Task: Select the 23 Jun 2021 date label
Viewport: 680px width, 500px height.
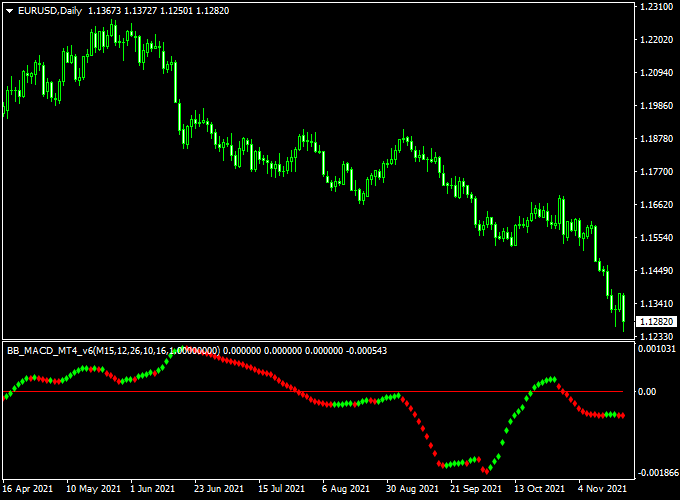Action: (219, 489)
